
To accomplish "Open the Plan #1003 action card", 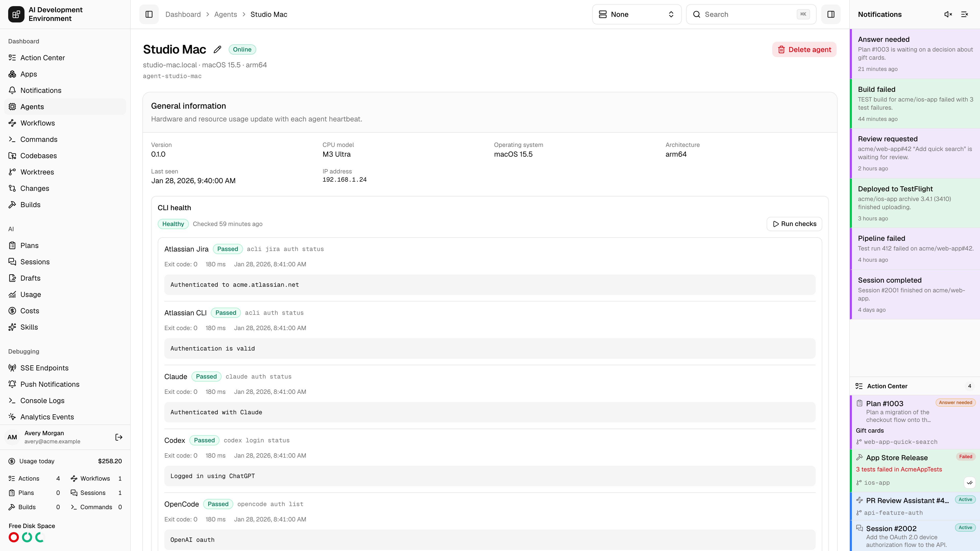I will tap(915, 422).
